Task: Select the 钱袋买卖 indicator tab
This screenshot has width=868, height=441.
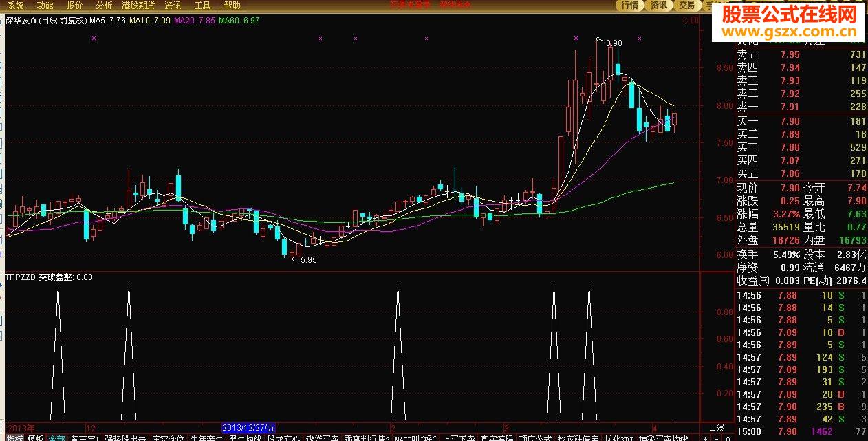Action: click(323, 438)
